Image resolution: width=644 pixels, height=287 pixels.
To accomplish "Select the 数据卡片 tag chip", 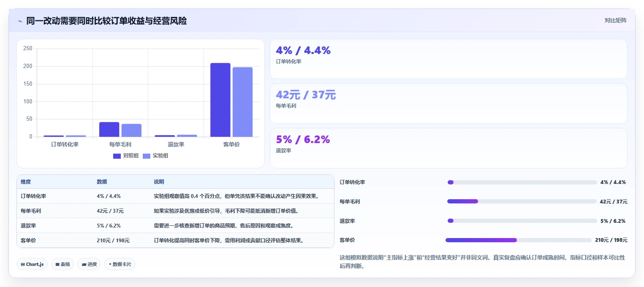I will tap(120, 264).
